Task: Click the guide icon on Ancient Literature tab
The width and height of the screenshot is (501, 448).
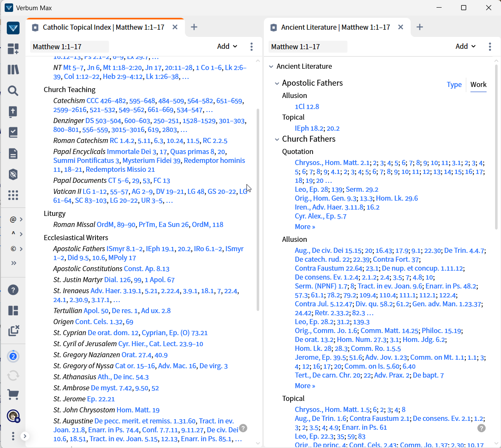Action: pos(274,28)
